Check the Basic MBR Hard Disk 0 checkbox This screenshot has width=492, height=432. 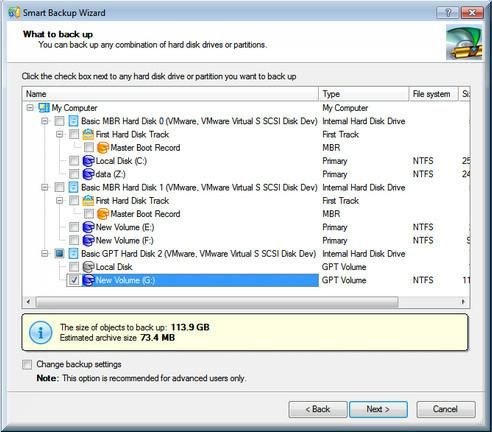pyautogui.click(x=59, y=121)
